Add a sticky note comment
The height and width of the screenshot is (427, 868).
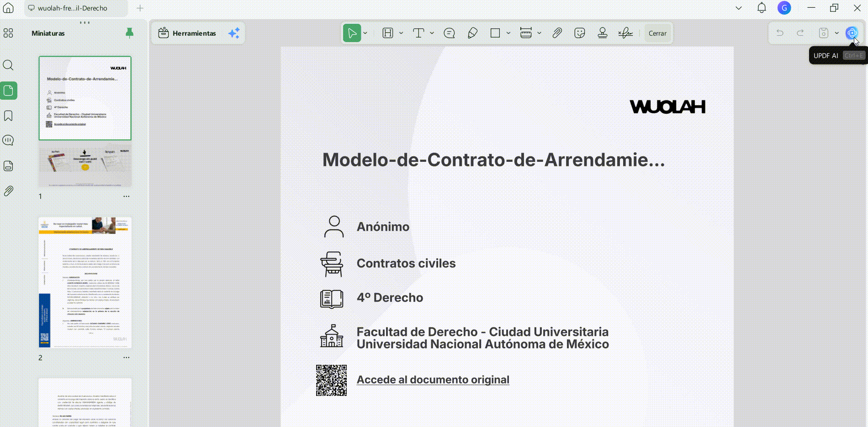pos(450,33)
